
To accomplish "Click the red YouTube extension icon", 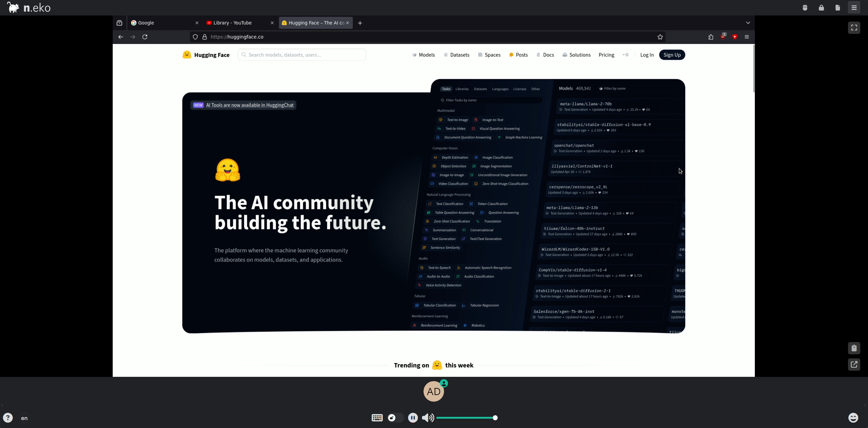I will click(x=735, y=37).
